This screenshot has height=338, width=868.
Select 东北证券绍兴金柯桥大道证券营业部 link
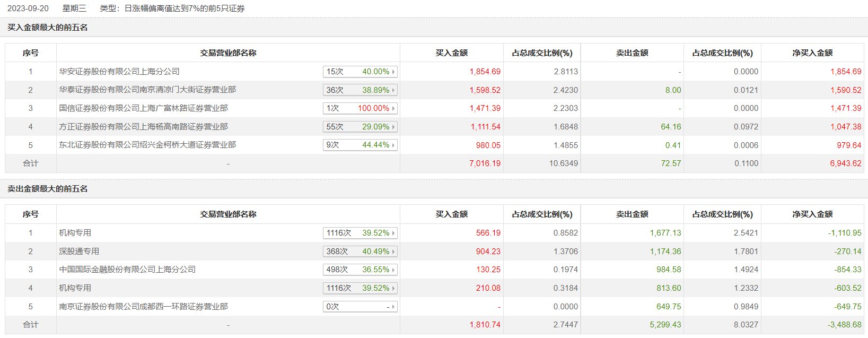(147, 145)
